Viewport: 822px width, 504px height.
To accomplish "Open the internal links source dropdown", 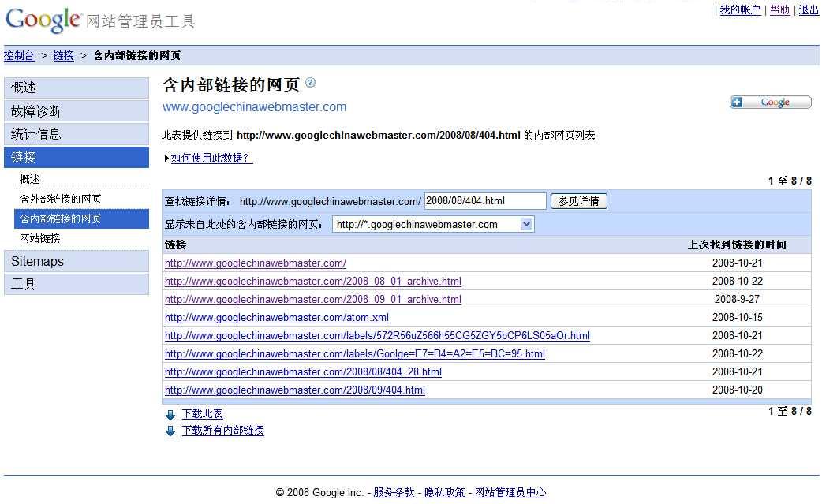I will (433, 224).
